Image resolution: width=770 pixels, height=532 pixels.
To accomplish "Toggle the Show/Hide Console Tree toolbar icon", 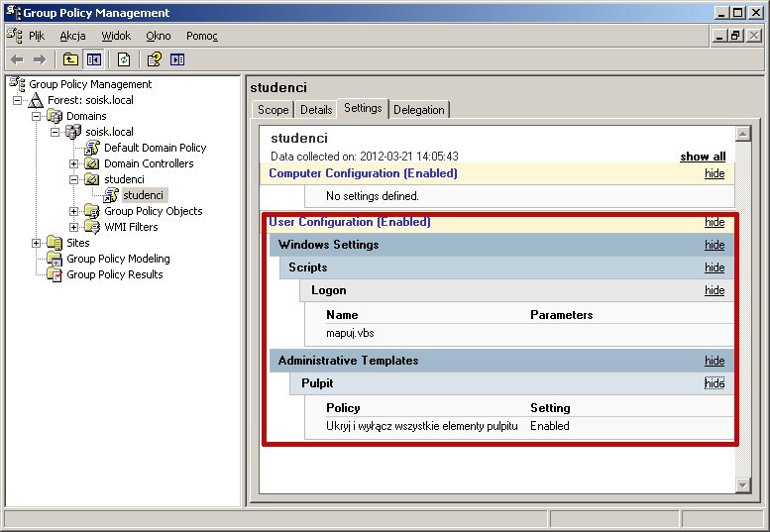I will click(94, 59).
